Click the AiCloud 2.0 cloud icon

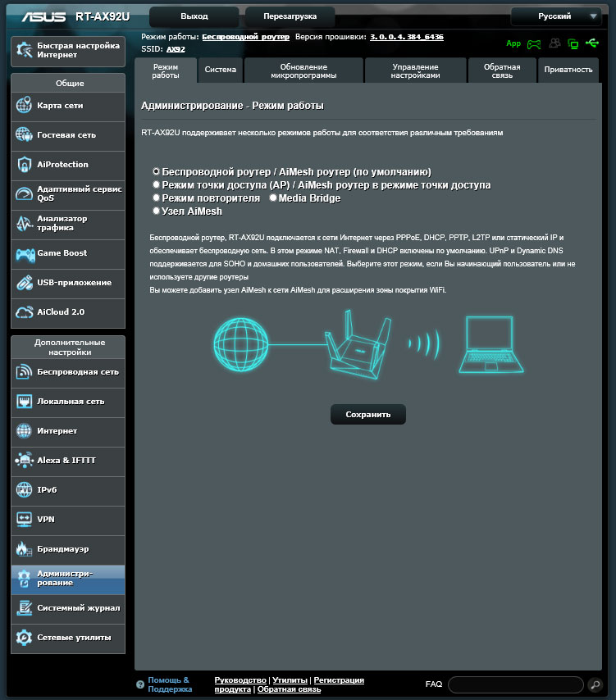(24, 312)
